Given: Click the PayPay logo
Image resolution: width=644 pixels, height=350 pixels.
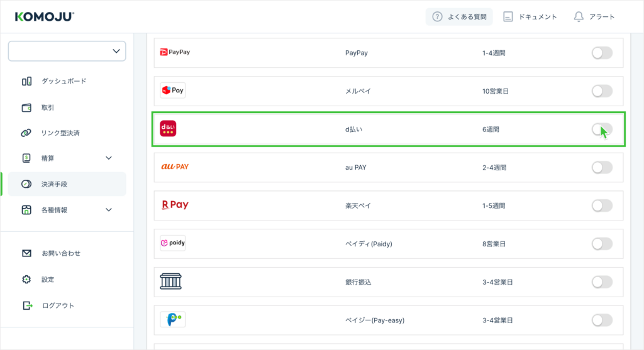Looking at the screenshot, I should pyautogui.click(x=175, y=52).
